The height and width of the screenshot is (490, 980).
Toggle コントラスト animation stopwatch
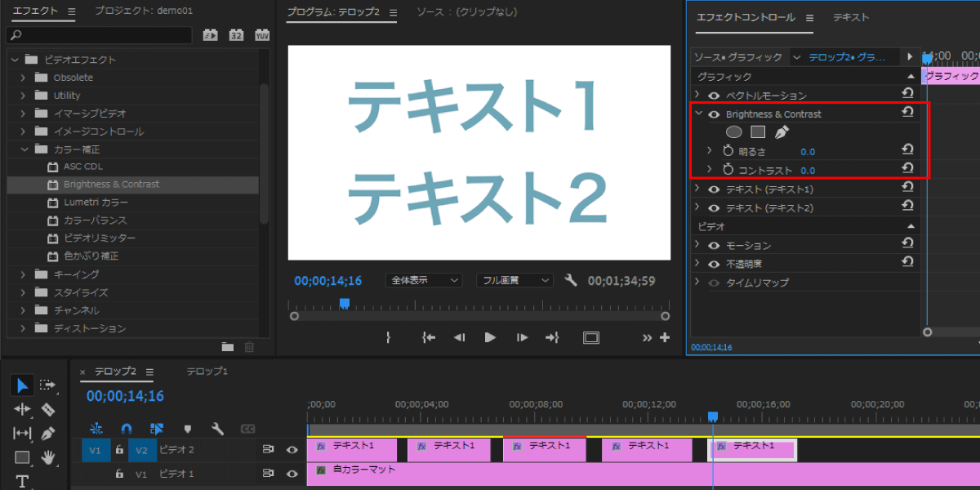(728, 170)
